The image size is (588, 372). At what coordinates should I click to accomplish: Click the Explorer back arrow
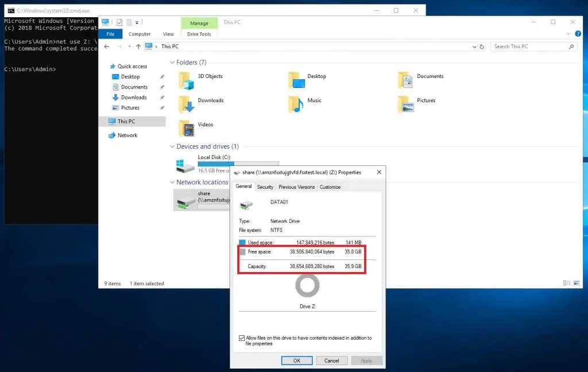tap(106, 46)
